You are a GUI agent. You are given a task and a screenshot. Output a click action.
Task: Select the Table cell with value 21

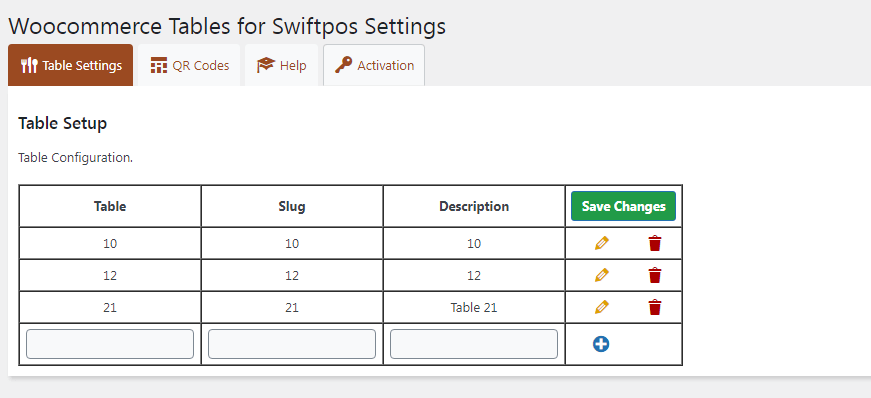pyautogui.click(x=110, y=307)
